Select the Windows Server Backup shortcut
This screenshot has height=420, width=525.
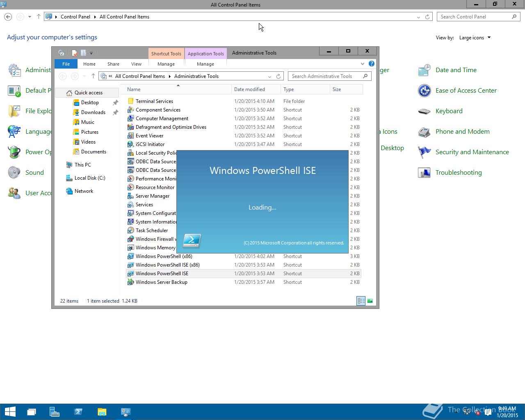[161, 282]
